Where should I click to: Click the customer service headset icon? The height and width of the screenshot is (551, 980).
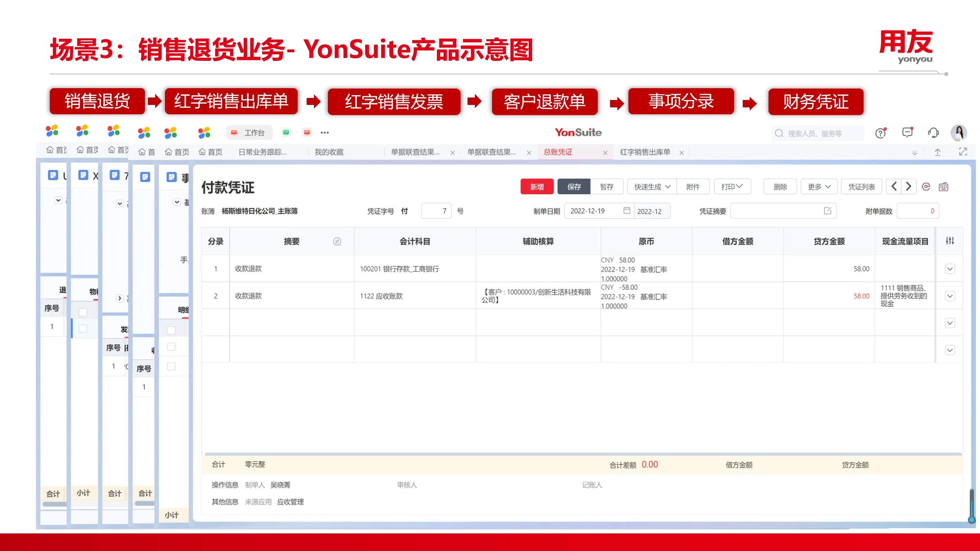pyautogui.click(x=933, y=133)
